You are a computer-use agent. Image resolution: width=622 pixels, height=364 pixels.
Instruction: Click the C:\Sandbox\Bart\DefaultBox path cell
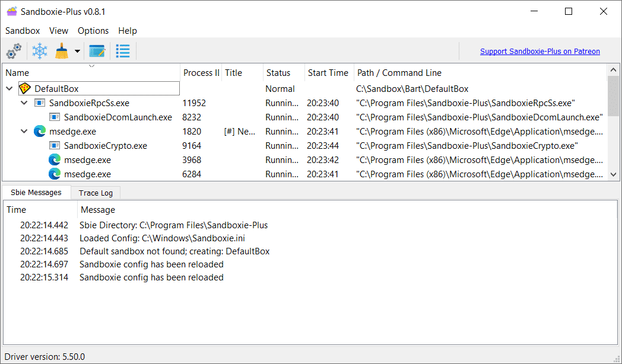412,89
